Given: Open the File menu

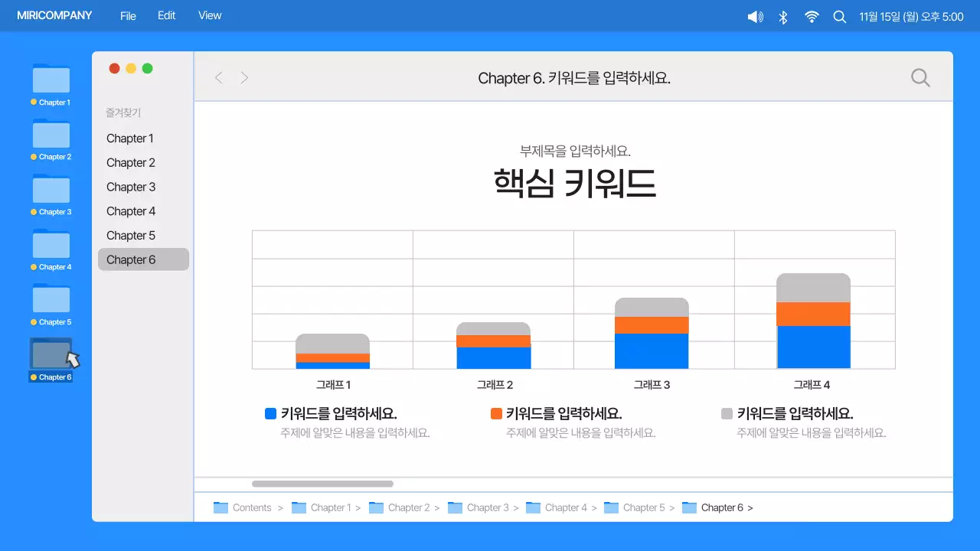Looking at the screenshot, I should click(127, 15).
